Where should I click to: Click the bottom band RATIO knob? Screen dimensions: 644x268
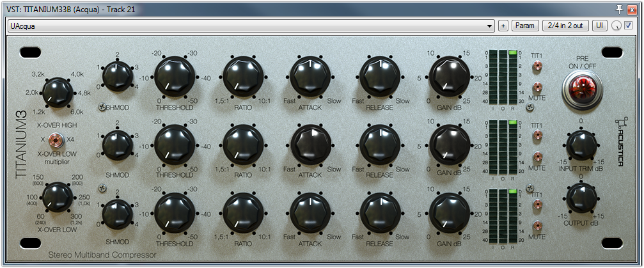[x=243, y=214]
